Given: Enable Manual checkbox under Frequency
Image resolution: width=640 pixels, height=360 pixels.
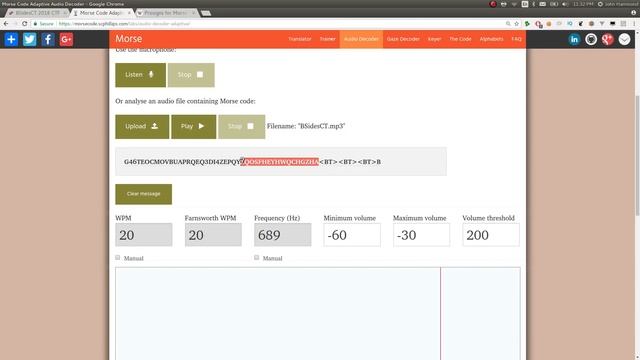Looking at the screenshot, I should click(256, 258).
